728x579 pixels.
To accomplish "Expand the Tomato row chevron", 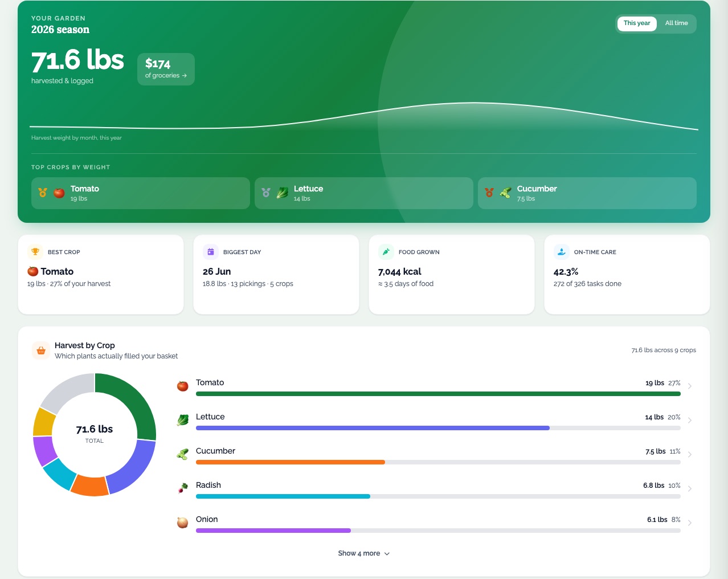I will [690, 386].
